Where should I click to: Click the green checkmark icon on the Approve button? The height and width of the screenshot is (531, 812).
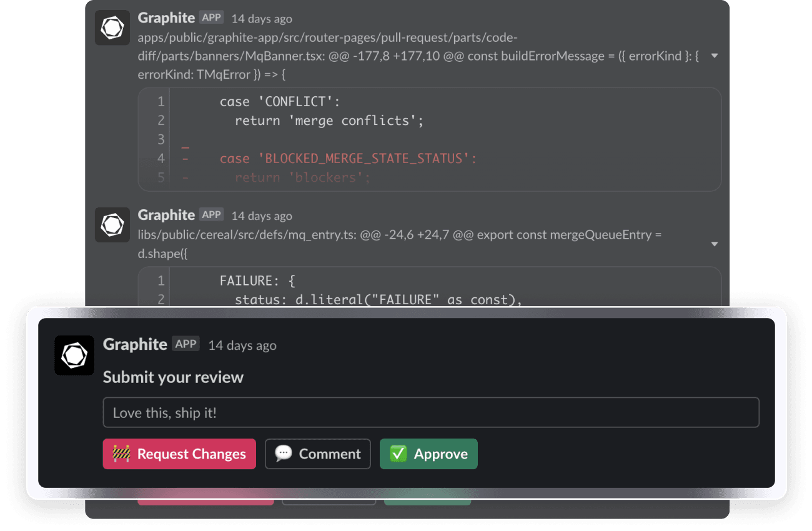coord(399,454)
